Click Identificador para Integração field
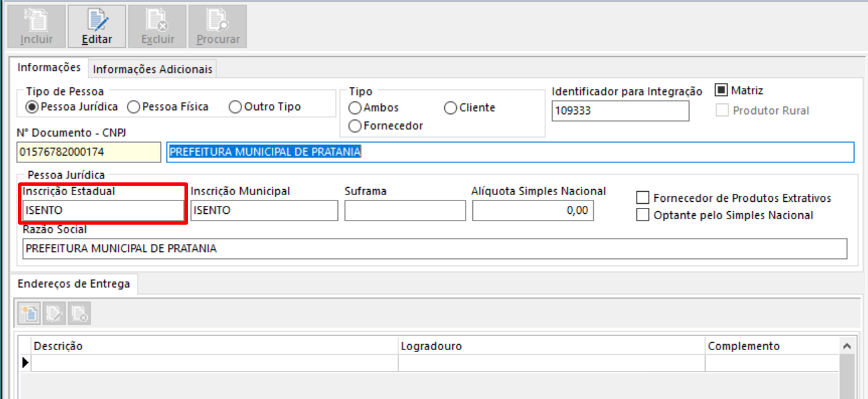 coord(620,111)
